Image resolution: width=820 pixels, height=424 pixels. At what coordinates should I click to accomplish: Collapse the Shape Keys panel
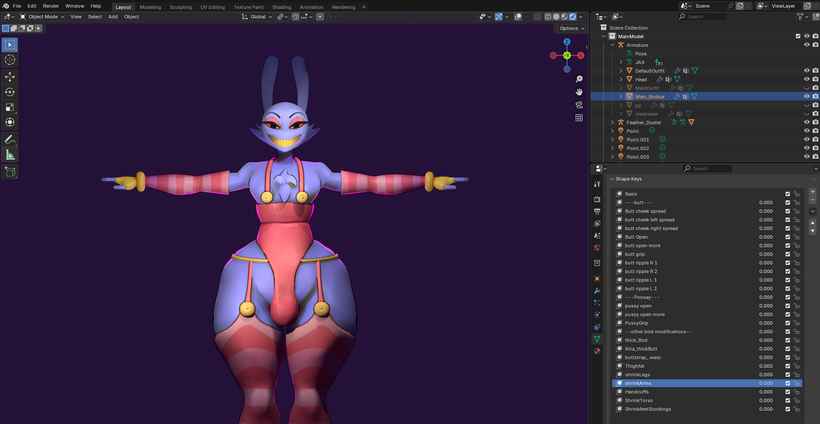point(612,179)
